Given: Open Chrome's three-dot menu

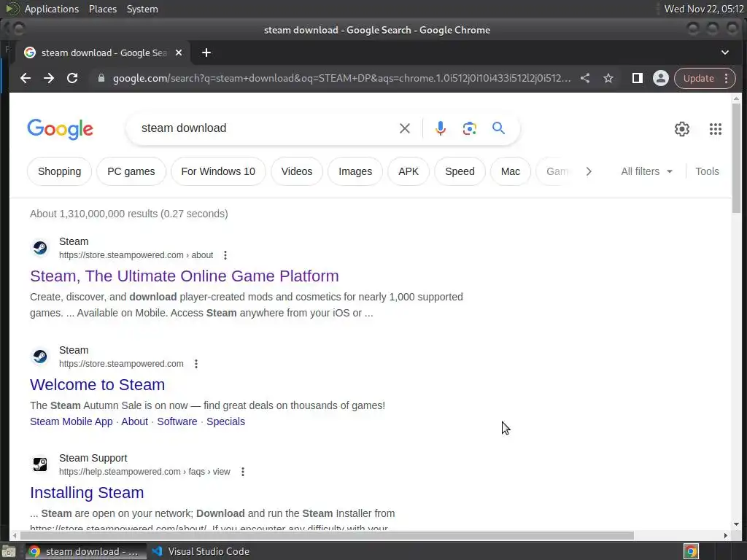Looking at the screenshot, I should point(726,78).
